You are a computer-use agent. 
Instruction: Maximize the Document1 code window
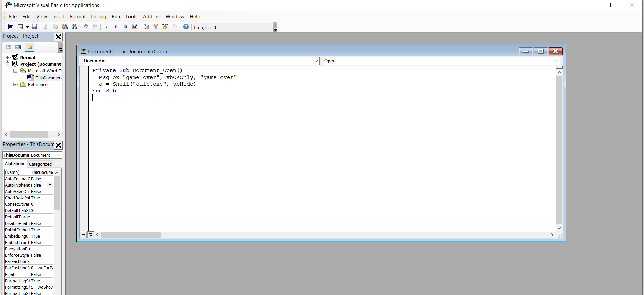pos(540,51)
